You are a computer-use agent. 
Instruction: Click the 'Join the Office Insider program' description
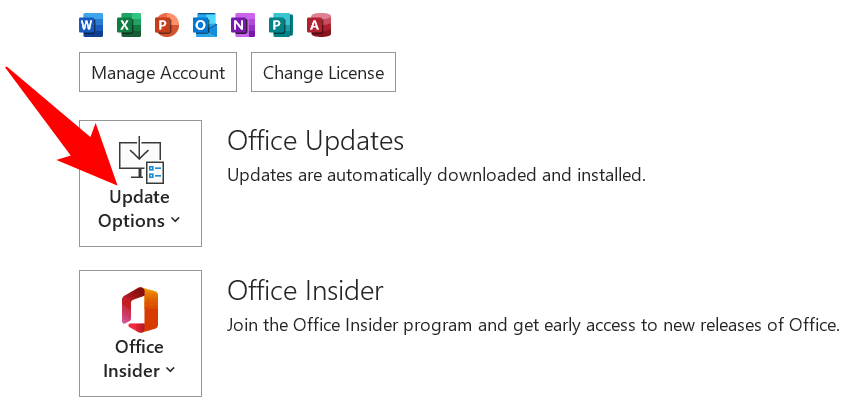tap(532, 325)
